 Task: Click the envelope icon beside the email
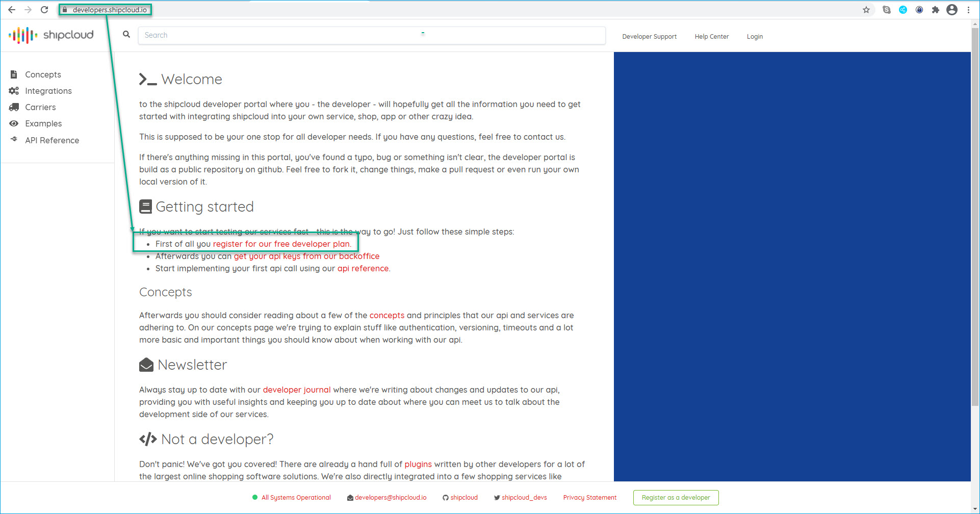pyautogui.click(x=350, y=498)
